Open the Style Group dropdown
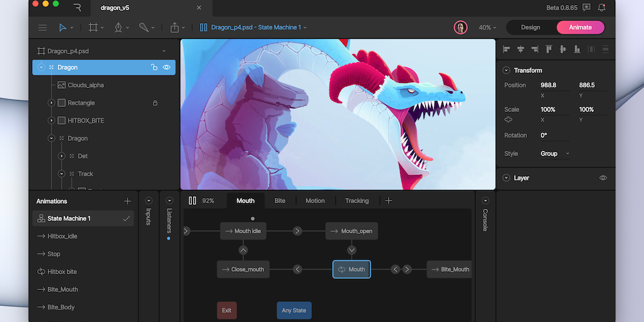The height and width of the screenshot is (322, 644). [x=555, y=153]
